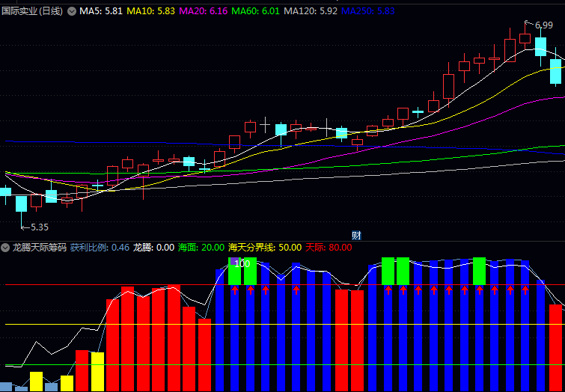The height and width of the screenshot is (392, 565).
Task: Select the MA5: 5.81 label
Action: coord(101,11)
